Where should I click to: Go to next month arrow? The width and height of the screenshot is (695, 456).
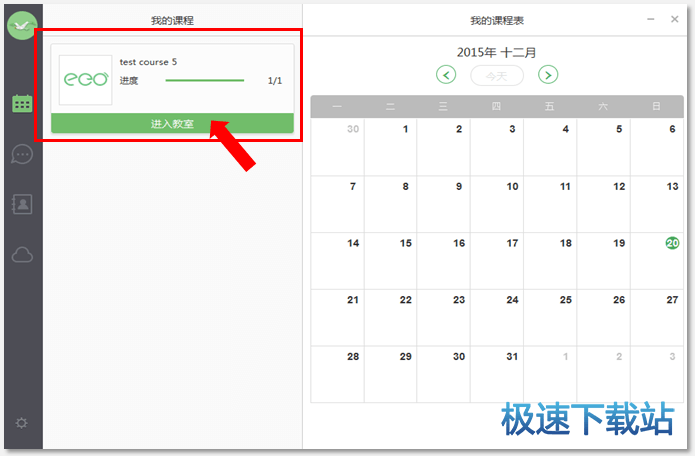(548, 75)
